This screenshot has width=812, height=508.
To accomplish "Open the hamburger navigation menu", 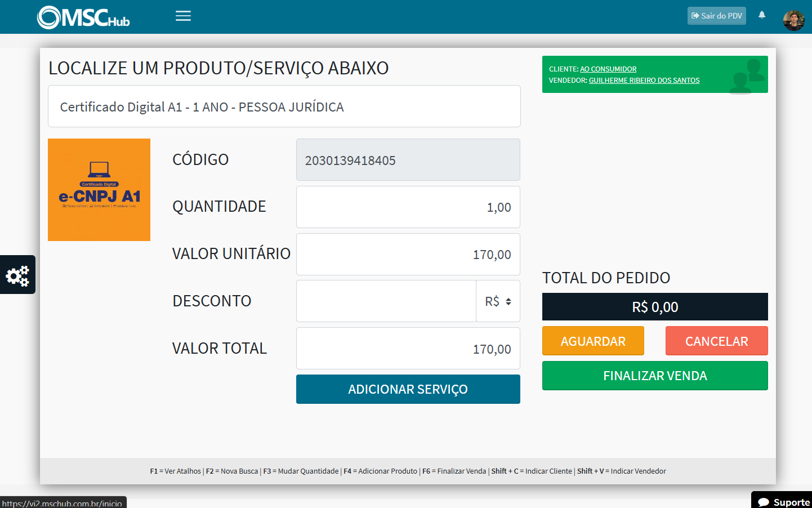I will click(x=183, y=16).
